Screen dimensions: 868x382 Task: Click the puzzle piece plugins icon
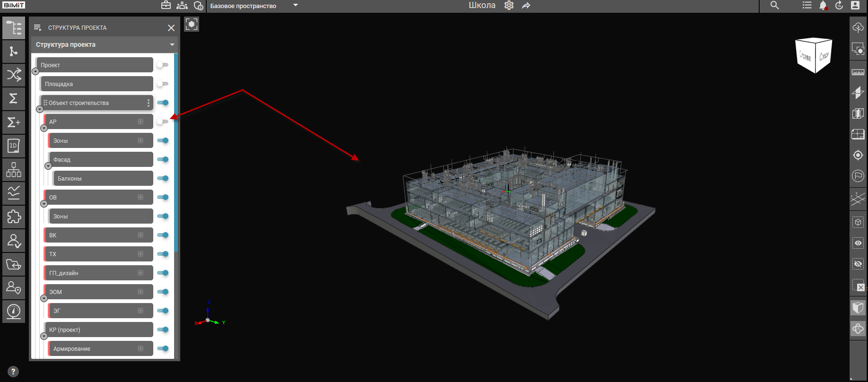[x=14, y=217]
